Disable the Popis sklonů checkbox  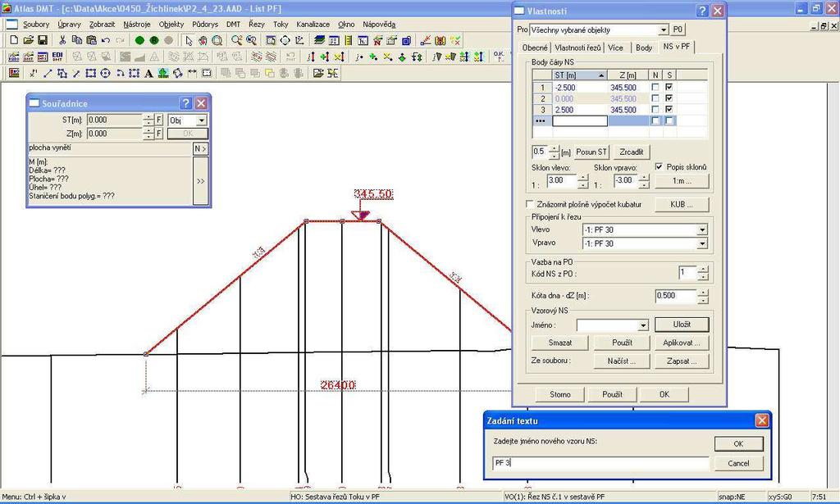click(659, 167)
